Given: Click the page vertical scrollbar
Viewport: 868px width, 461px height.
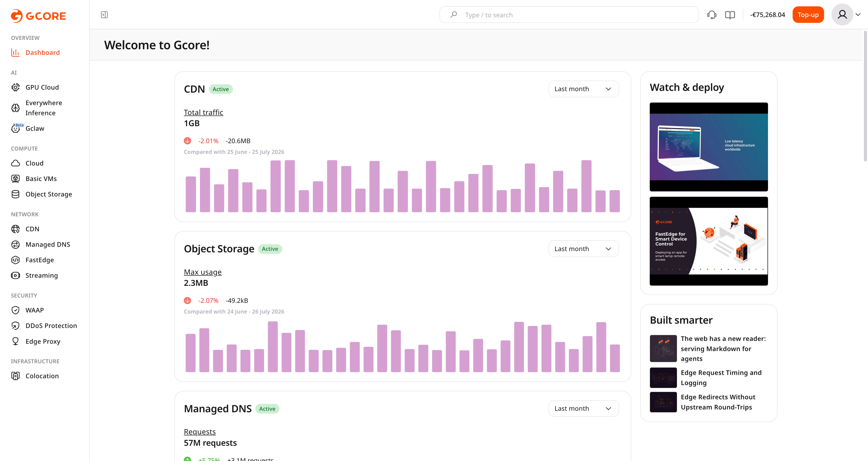Looking at the screenshot, I should (865, 96).
